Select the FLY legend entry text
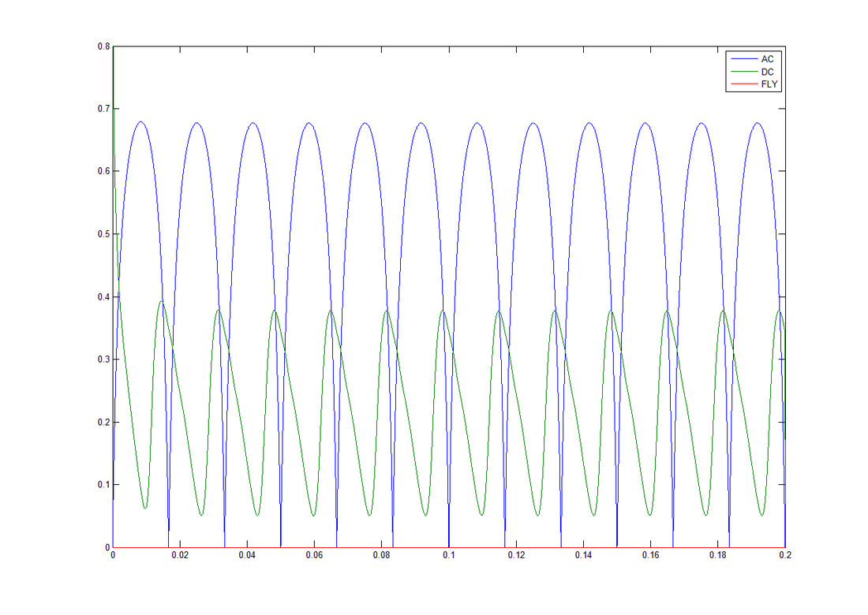Image resolution: width=868 pixels, height=615 pixels. [769, 84]
